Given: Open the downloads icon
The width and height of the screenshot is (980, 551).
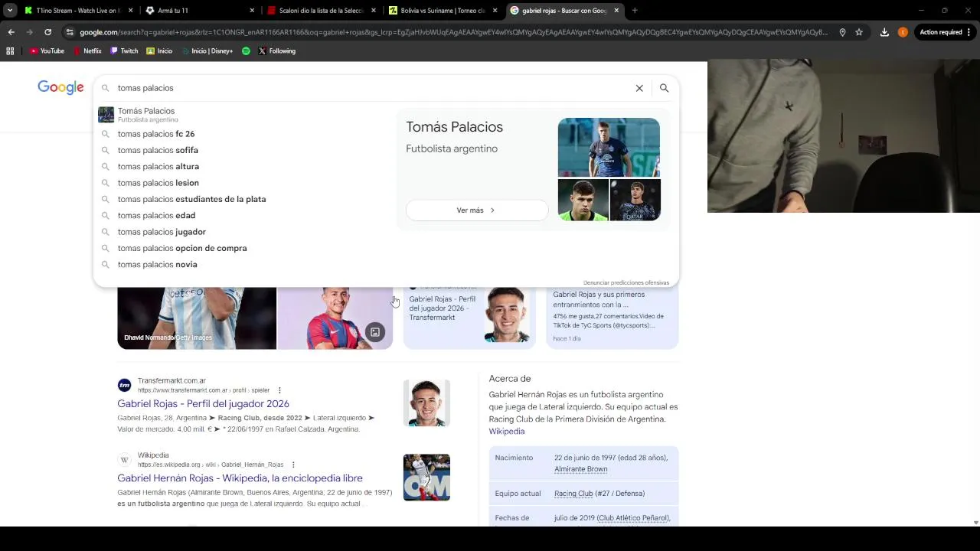Looking at the screenshot, I should pos(884,32).
